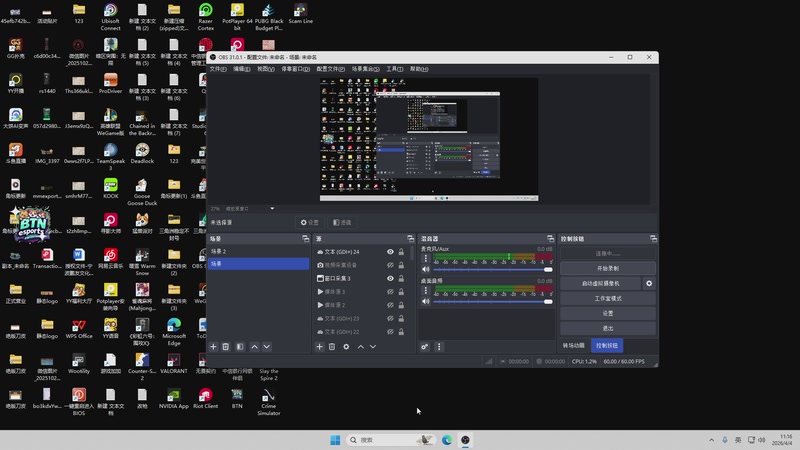Click the sources list scrollbar

tap(412, 255)
